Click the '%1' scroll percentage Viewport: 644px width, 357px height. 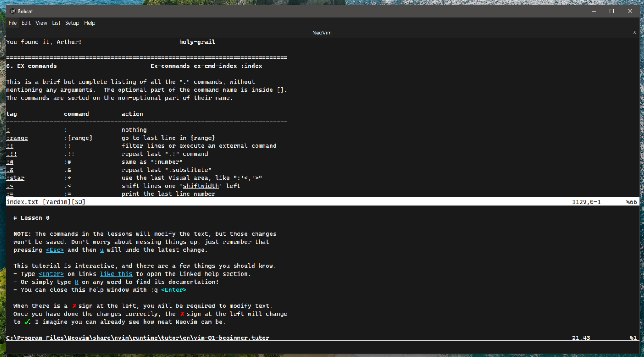pos(633,338)
